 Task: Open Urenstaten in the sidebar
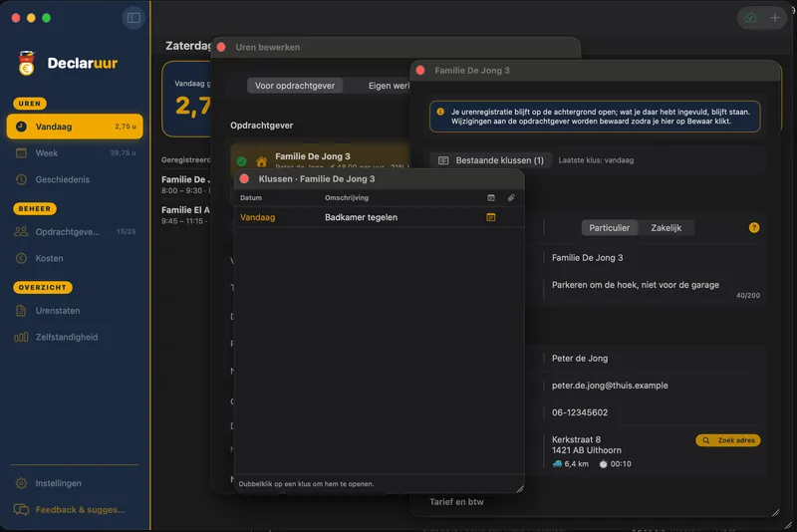point(75,311)
